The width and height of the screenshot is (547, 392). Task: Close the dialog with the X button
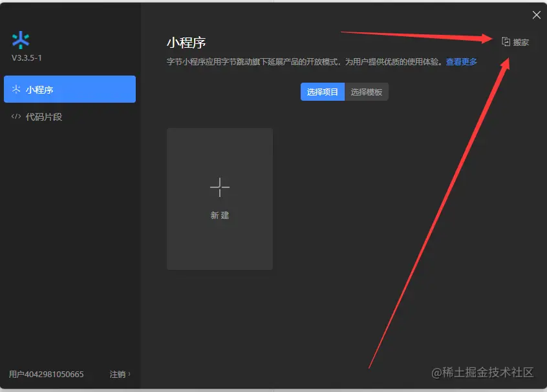pos(536,15)
